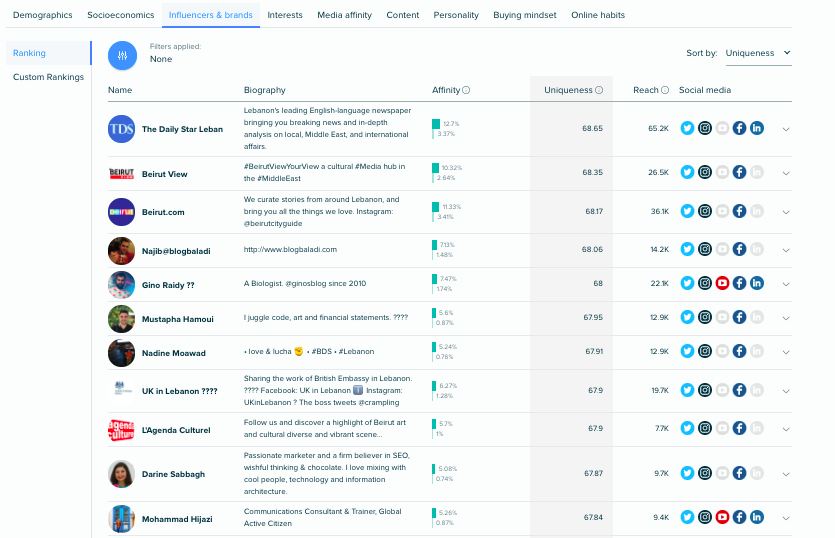835x538 pixels.
Task: Open Mustapha Hamoui Facebook icon
Action: (739, 317)
